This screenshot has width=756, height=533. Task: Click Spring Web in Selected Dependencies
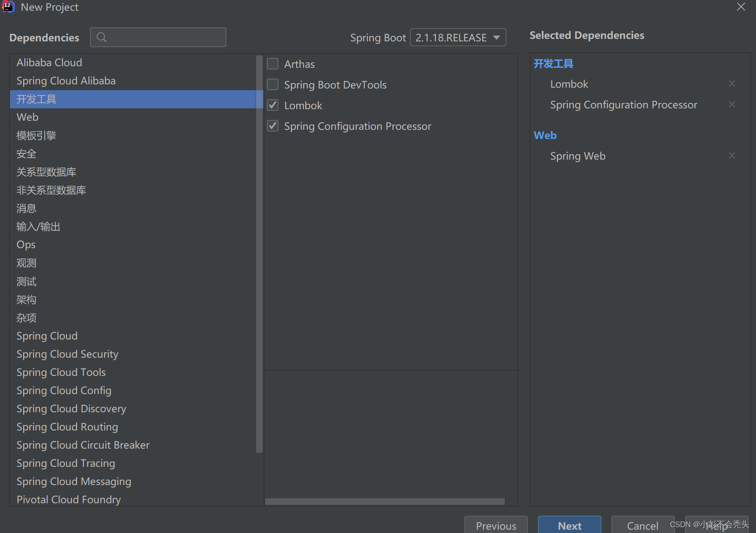pos(578,156)
